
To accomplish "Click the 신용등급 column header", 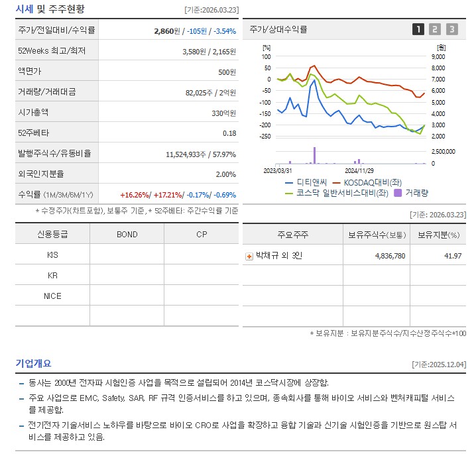I will (x=52, y=234).
